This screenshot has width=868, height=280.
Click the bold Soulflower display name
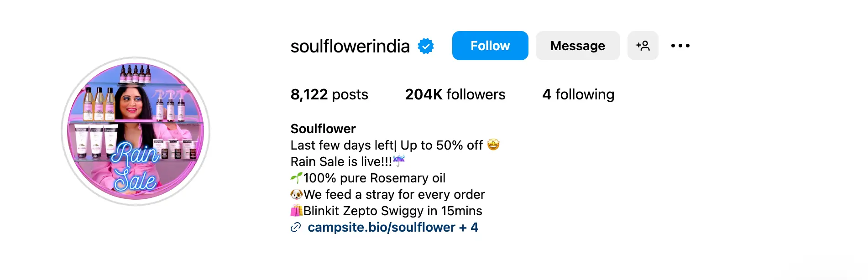pos(323,129)
